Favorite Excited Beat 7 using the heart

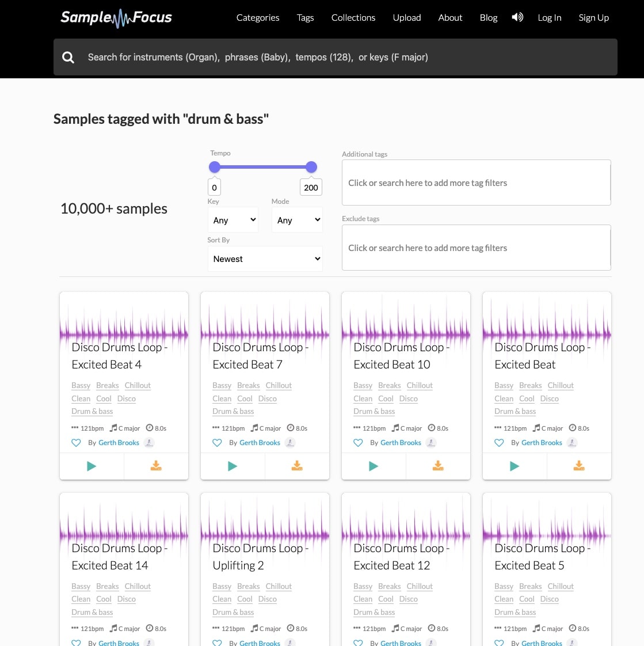(217, 443)
